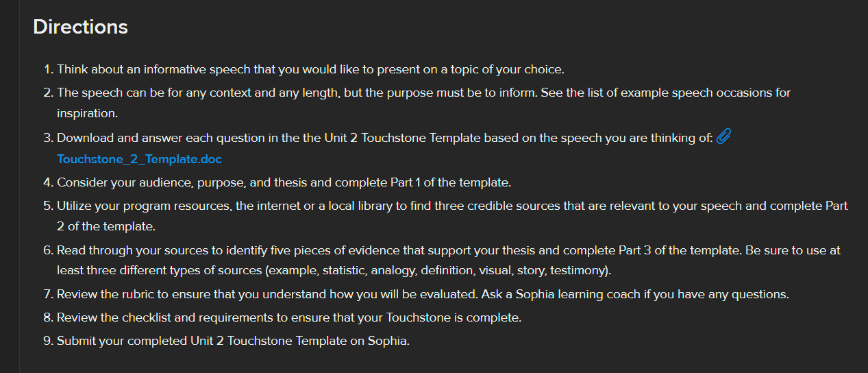Open the Touchstone_2_Template.doc link
The width and height of the screenshot is (868, 373).
(x=140, y=159)
